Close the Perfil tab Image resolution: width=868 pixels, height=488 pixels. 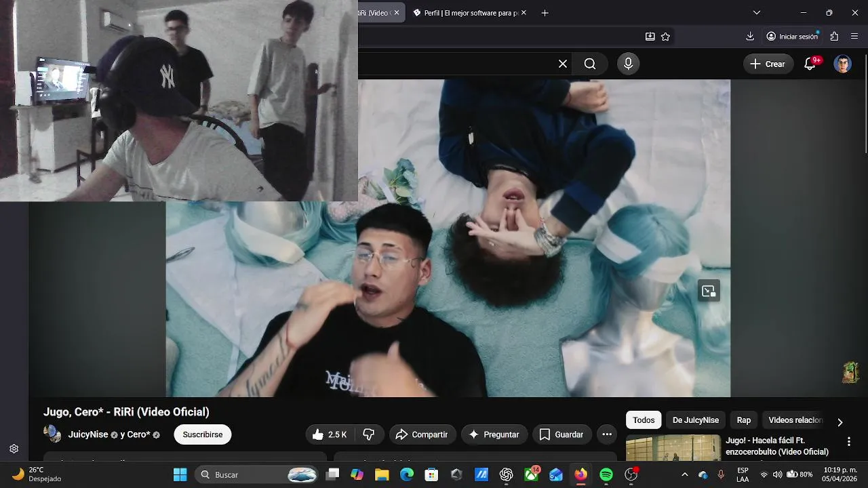pyautogui.click(x=524, y=13)
